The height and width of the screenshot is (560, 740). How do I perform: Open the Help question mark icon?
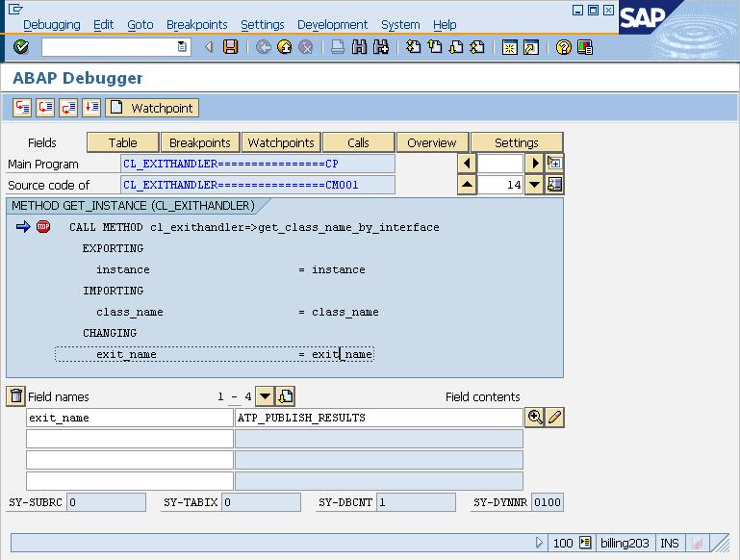(x=564, y=47)
